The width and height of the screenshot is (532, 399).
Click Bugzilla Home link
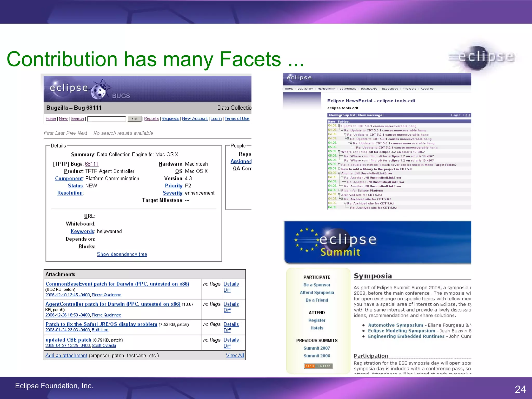click(51, 118)
